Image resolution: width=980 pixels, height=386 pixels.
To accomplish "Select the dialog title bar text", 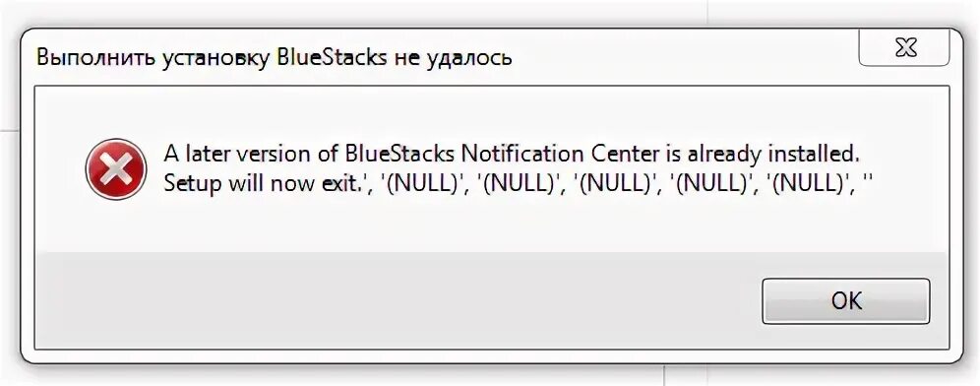I will pyautogui.click(x=275, y=58).
